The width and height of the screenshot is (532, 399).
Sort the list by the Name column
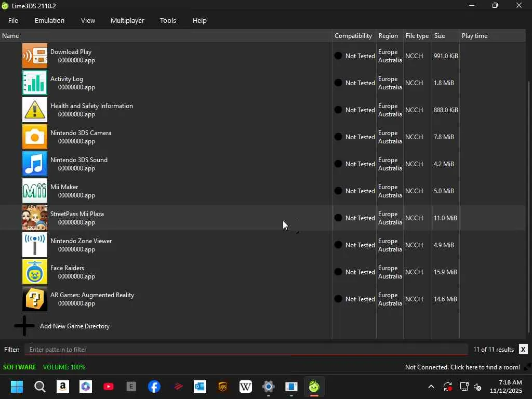(x=166, y=36)
